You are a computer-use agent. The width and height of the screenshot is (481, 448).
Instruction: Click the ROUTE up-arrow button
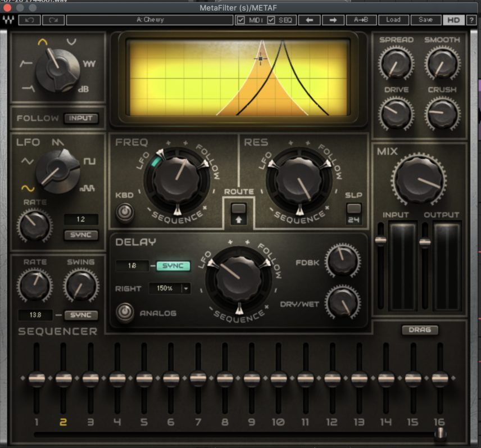(239, 219)
